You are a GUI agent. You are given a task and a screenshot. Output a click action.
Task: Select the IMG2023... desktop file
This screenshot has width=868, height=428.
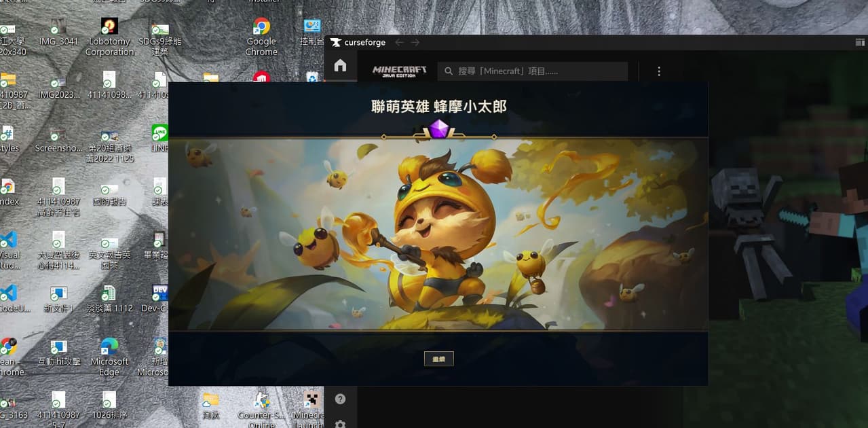click(x=58, y=86)
